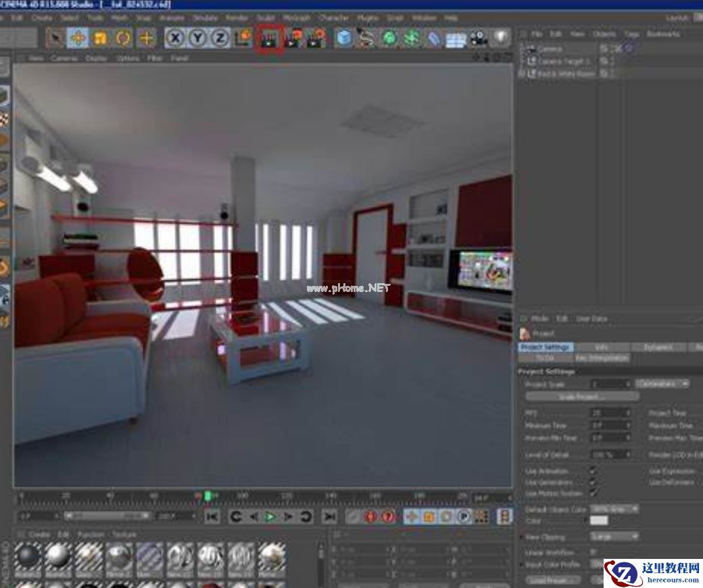Select the live selection arrow tool

[x=55, y=39]
